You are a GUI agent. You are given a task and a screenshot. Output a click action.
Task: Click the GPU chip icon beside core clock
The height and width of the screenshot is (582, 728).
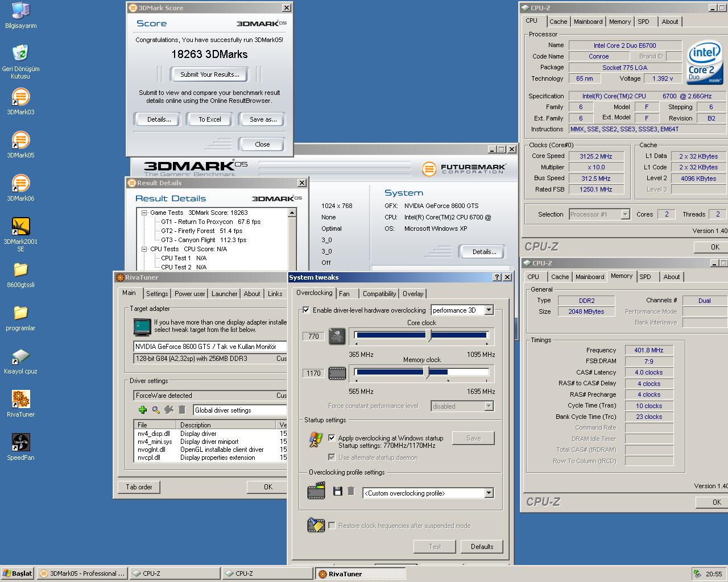pyautogui.click(x=337, y=336)
